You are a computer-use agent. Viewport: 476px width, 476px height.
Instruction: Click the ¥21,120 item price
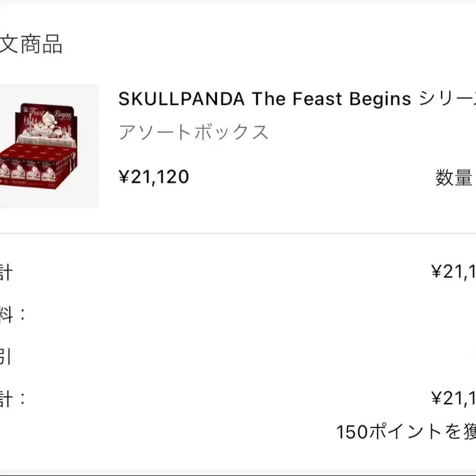[x=153, y=177]
